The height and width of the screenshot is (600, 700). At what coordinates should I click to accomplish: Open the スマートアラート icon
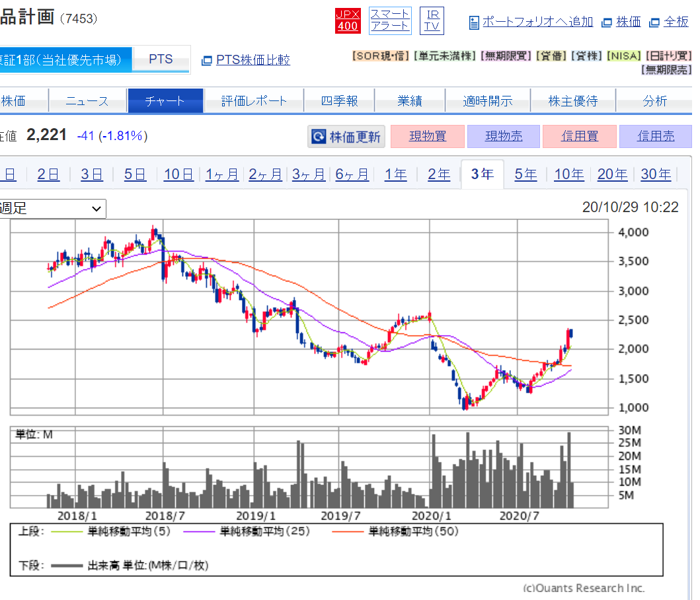(390, 20)
